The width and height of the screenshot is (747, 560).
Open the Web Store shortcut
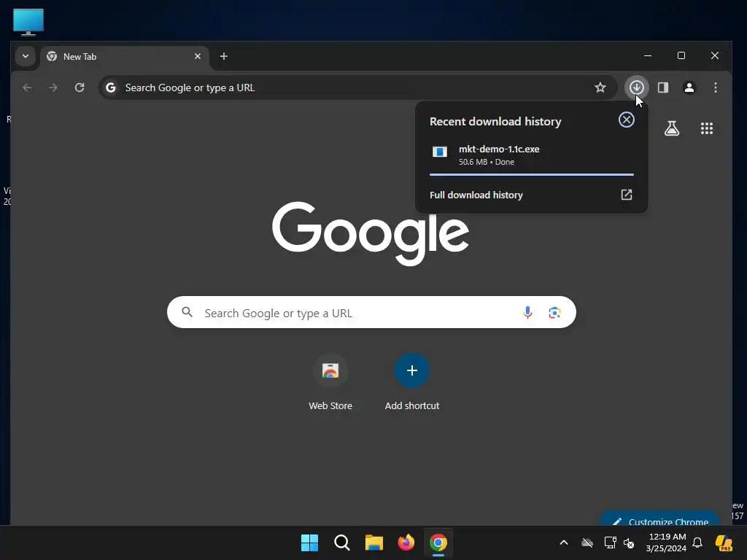(x=330, y=382)
